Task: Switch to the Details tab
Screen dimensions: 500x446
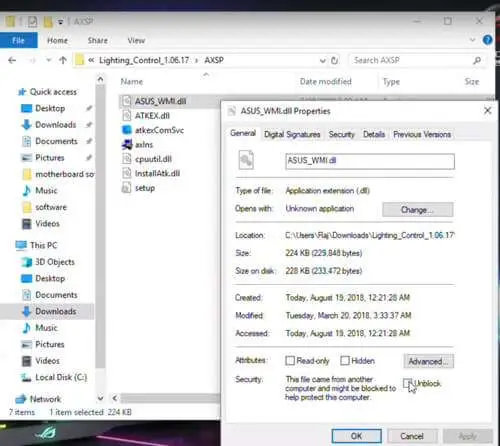Action: (x=374, y=134)
